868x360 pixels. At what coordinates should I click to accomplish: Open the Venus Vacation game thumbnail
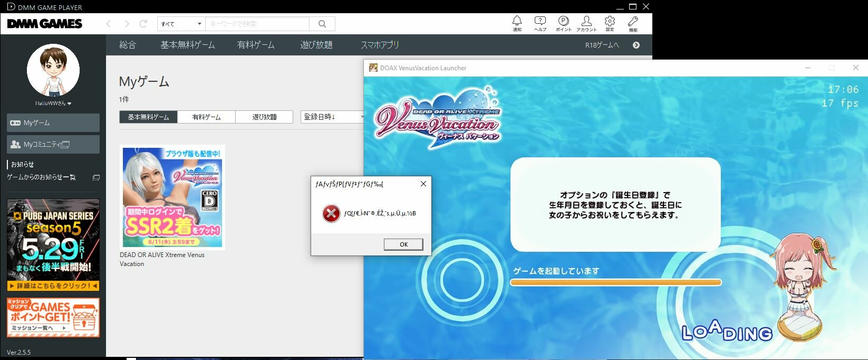[172, 197]
